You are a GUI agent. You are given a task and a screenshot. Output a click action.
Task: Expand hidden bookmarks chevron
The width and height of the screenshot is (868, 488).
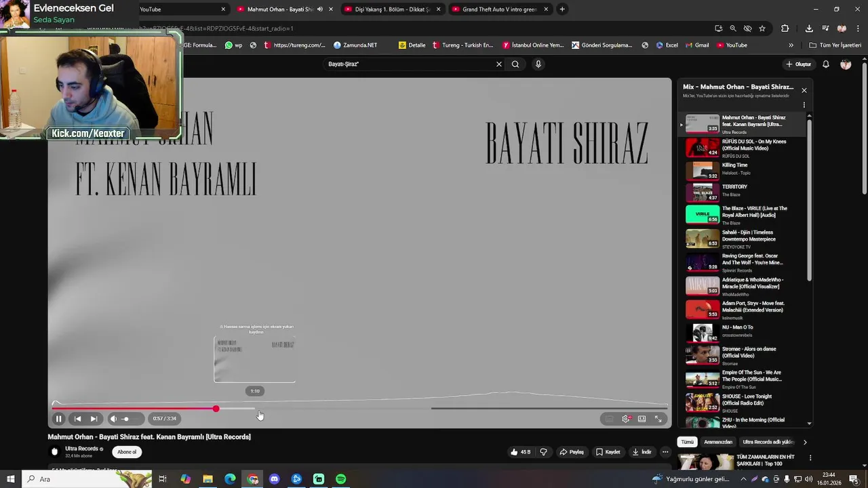(791, 45)
